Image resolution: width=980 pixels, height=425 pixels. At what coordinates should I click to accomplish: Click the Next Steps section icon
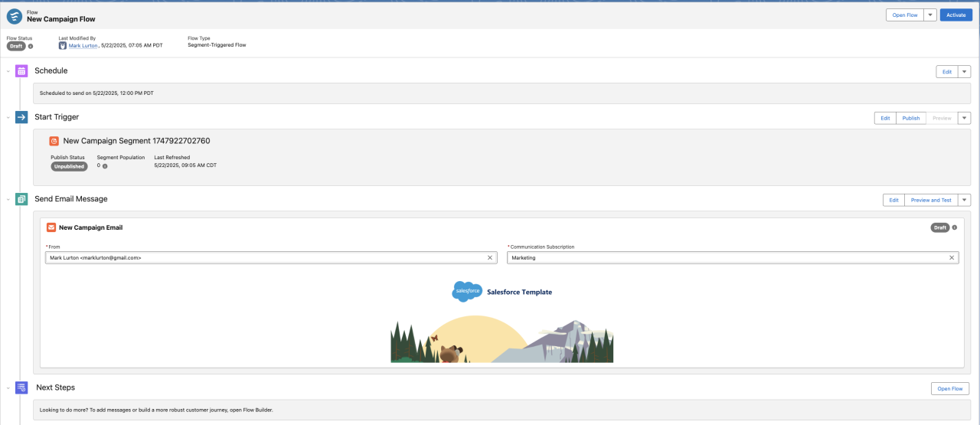(x=21, y=388)
